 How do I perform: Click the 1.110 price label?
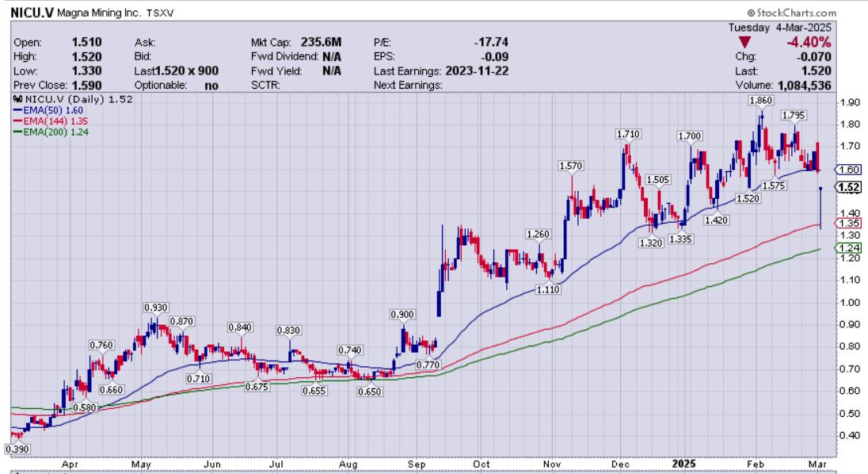point(548,289)
